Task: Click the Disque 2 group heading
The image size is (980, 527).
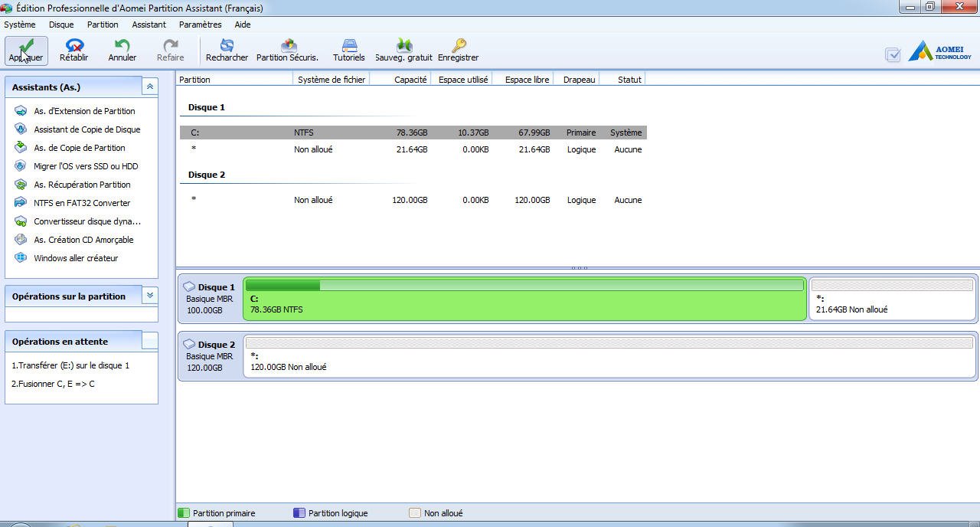Action: pyautogui.click(x=207, y=175)
